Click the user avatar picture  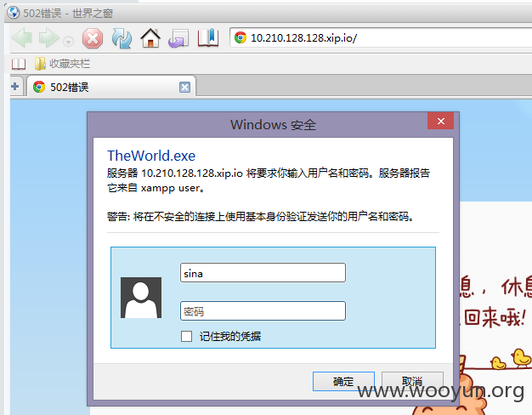point(141,298)
